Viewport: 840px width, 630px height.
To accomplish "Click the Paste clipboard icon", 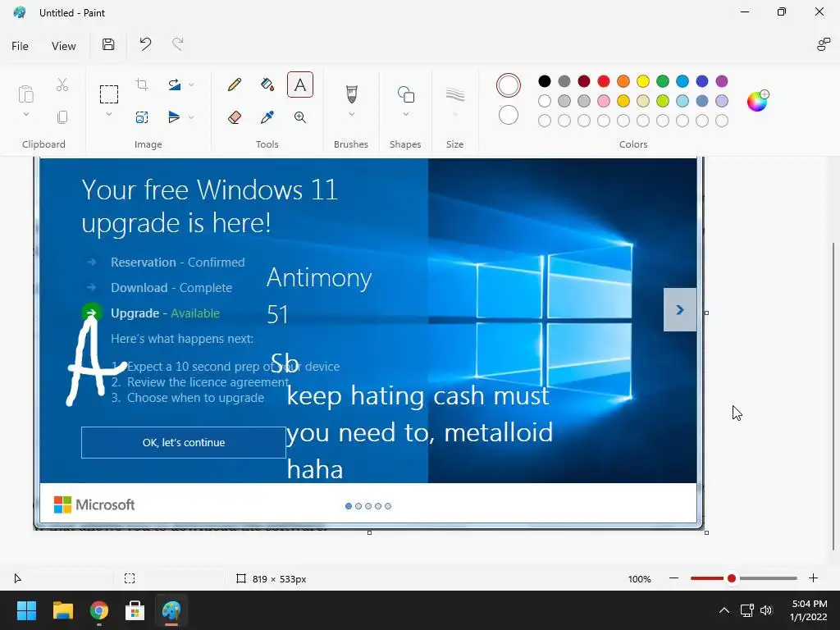I will [x=25, y=94].
